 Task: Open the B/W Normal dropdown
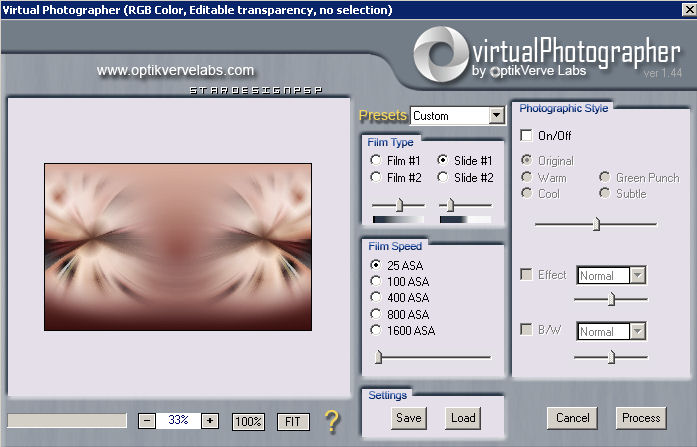tap(637, 331)
